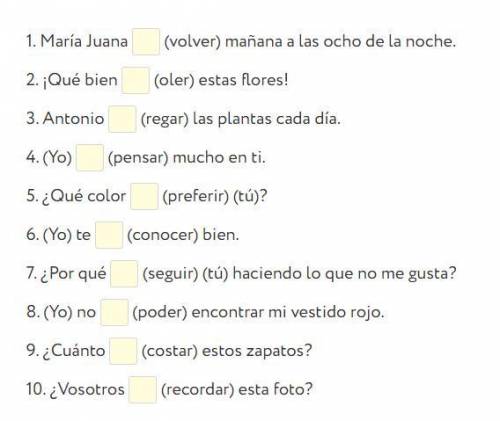Select the answer field before (oler)
This screenshot has width=500, height=421.
135,80
